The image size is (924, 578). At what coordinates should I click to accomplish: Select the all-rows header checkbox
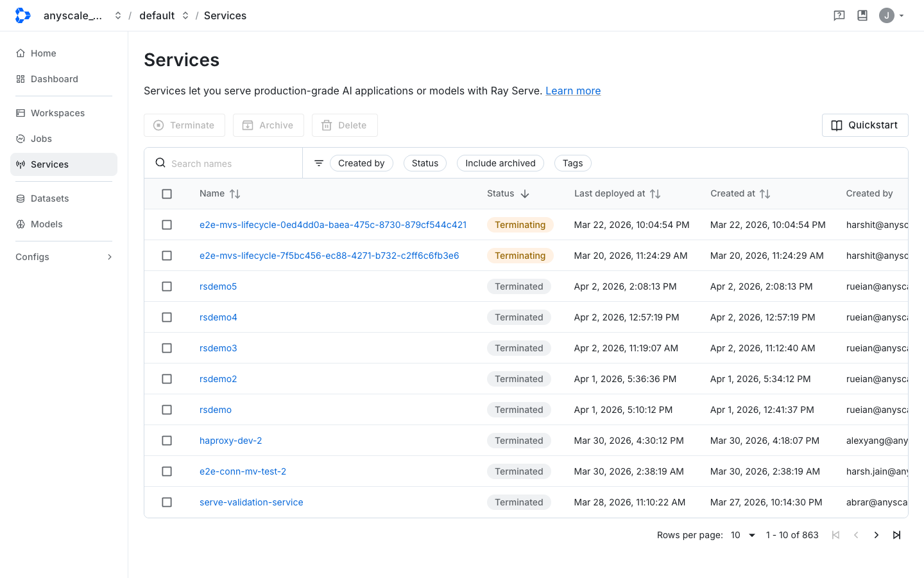[167, 194]
